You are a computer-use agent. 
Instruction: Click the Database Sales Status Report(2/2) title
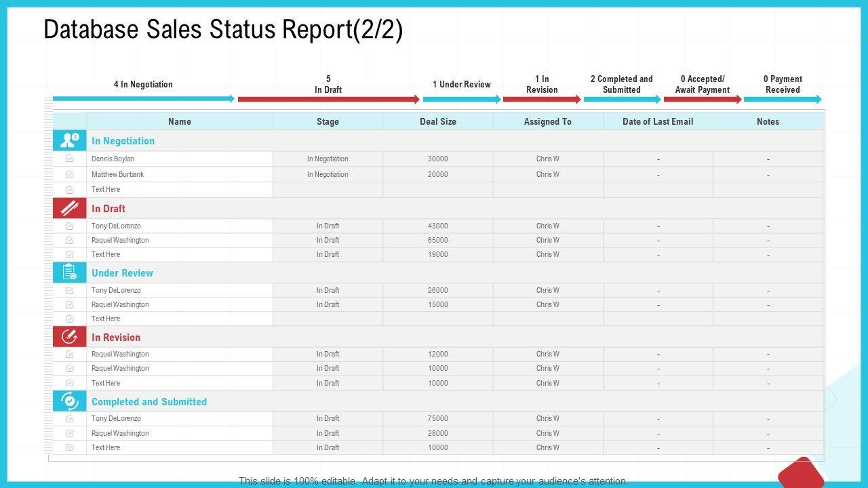pyautogui.click(x=223, y=30)
